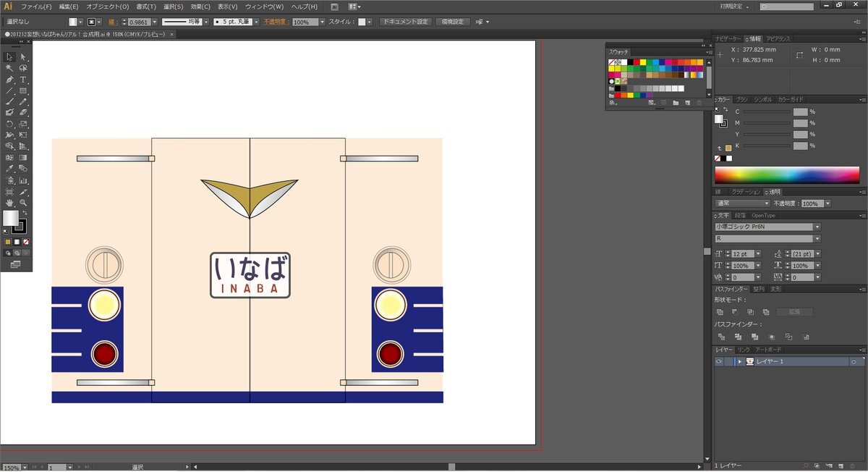Select the Scale tool
This screenshot has width=868, height=472.
pos(23,124)
